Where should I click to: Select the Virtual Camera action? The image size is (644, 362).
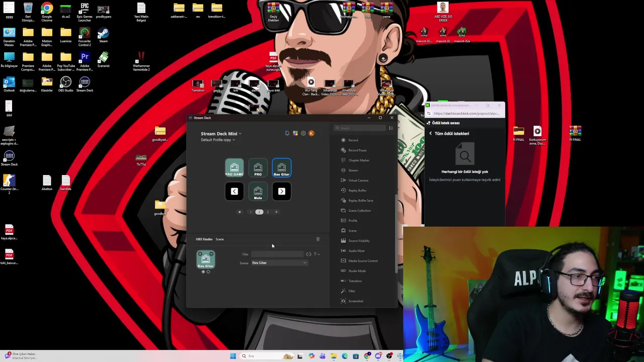pos(355,180)
